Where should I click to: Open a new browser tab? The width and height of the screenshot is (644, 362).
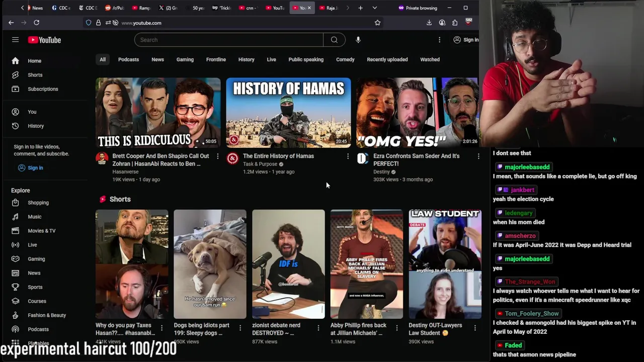click(x=360, y=8)
